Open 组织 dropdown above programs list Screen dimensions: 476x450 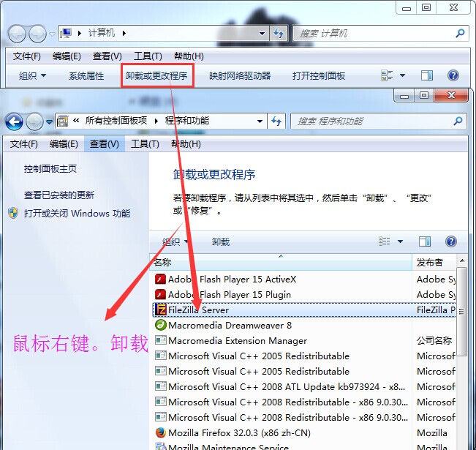point(175,242)
